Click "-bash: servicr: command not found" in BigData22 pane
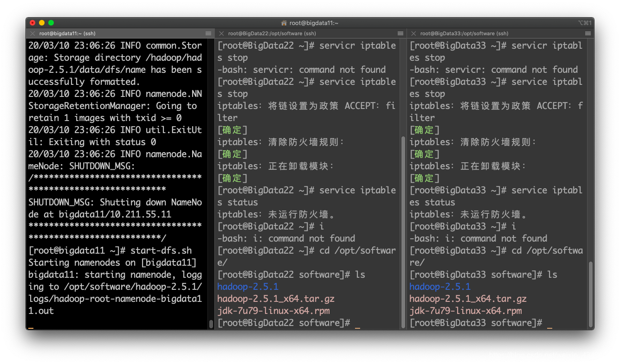This screenshot has height=364, width=620. click(x=302, y=70)
